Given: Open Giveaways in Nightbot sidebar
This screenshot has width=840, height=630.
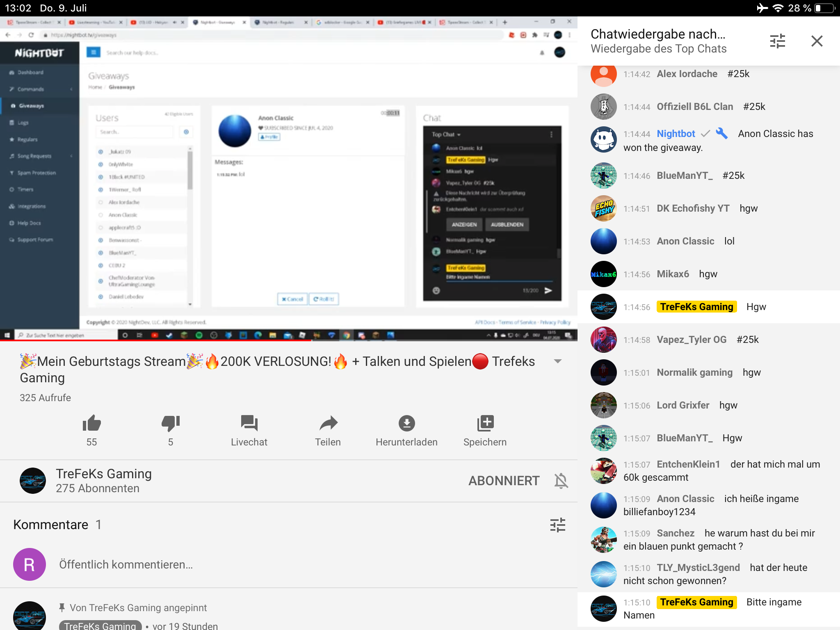Looking at the screenshot, I should coord(32,106).
